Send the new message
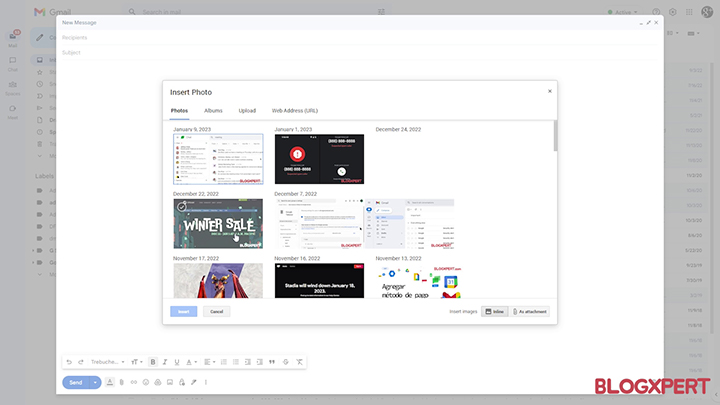This screenshot has width=720, height=405. coord(76,382)
